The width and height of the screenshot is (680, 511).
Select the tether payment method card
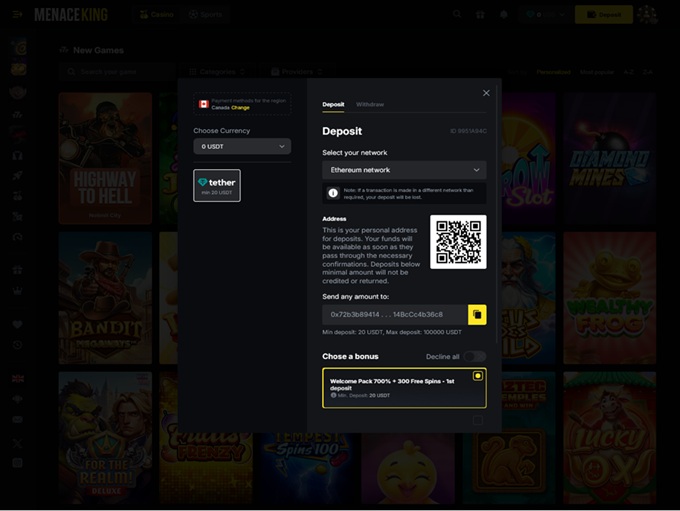(217, 186)
